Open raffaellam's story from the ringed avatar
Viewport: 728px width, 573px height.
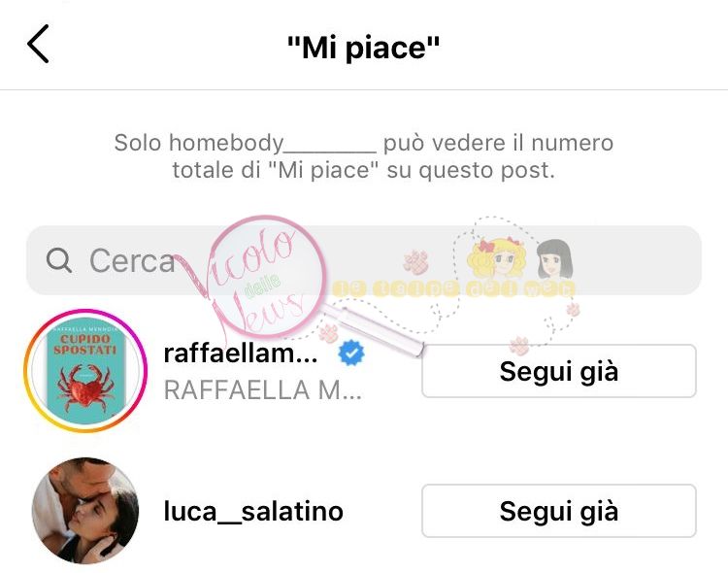85,371
